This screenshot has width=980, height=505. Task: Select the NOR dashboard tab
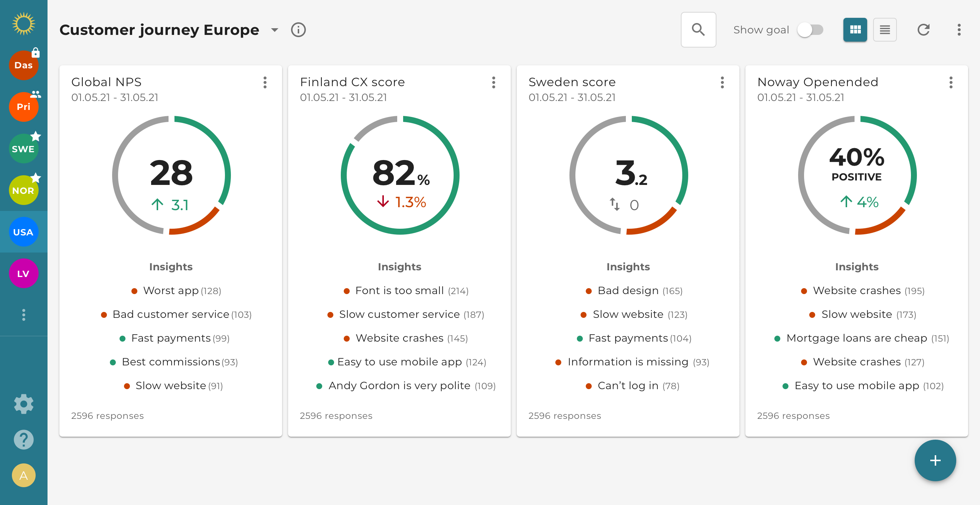tap(24, 190)
